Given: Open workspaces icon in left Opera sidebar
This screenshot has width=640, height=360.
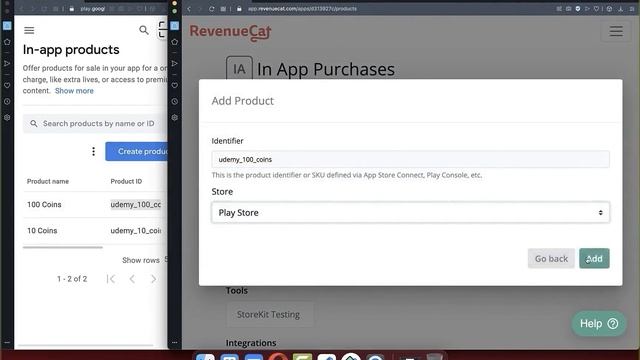Looking at the screenshot, I should 7,26.
